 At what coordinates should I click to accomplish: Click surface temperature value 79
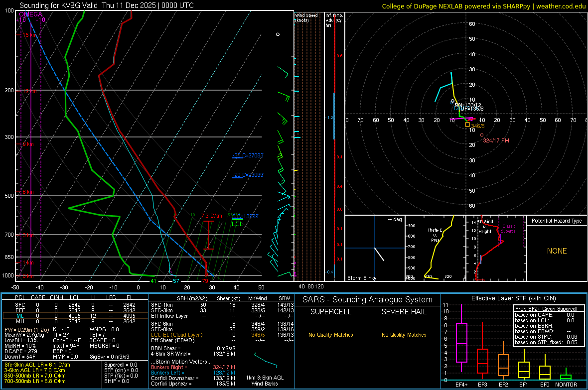coord(205,281)
